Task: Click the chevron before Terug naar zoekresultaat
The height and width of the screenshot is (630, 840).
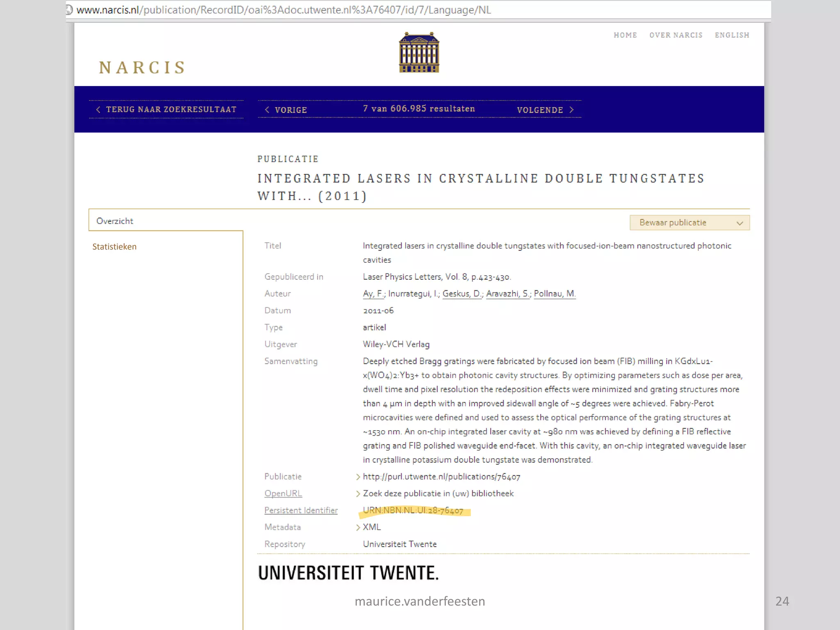Action: click(x=98, y=110)
